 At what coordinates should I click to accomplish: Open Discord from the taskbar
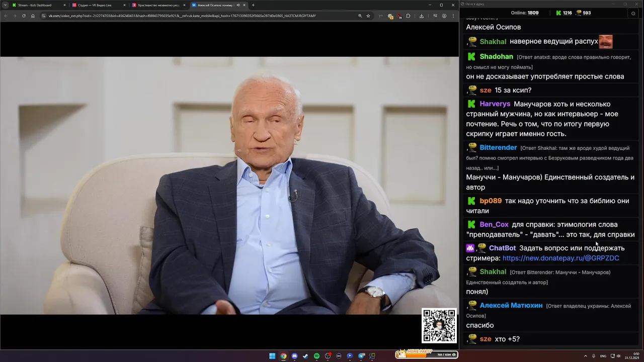click(x=294, y=356)
